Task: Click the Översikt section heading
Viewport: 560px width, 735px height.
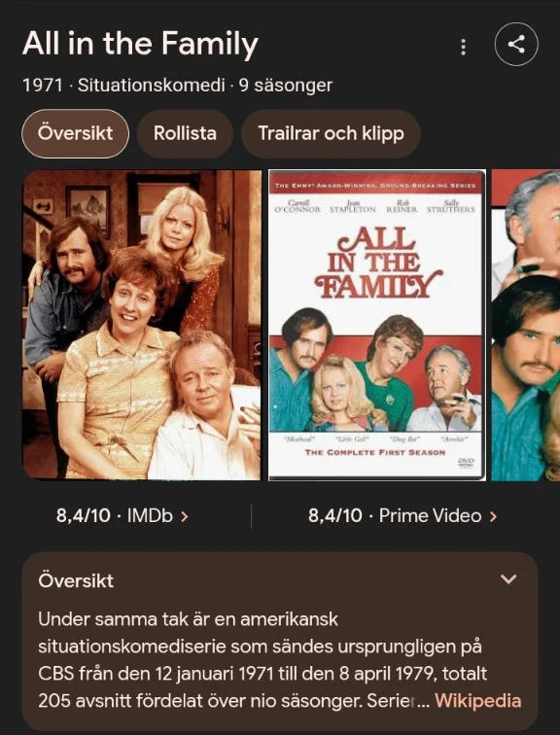Action: pyautogui.click(x=76, y=580)
